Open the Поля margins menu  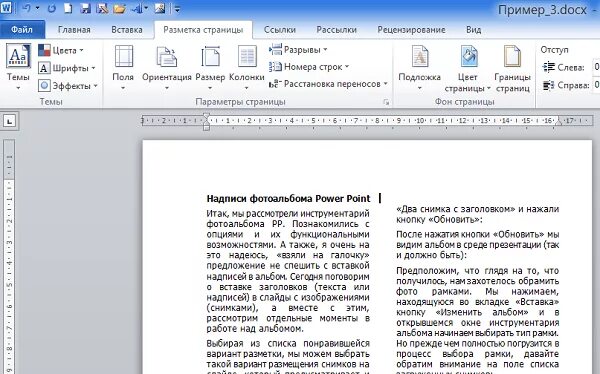tap(123, 67)
